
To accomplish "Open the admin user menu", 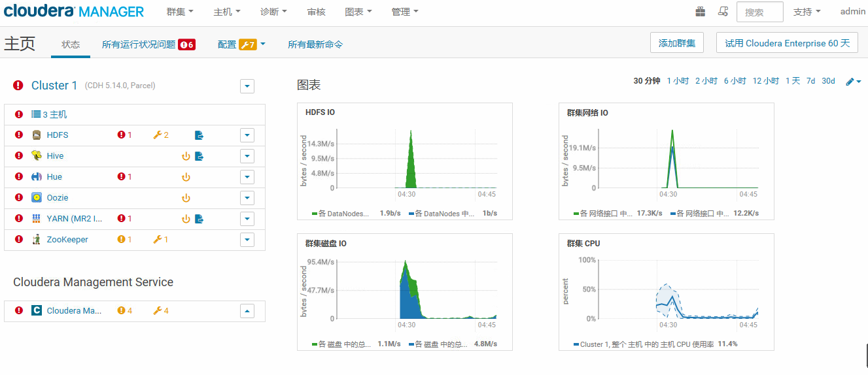I will tap(853, 12).
